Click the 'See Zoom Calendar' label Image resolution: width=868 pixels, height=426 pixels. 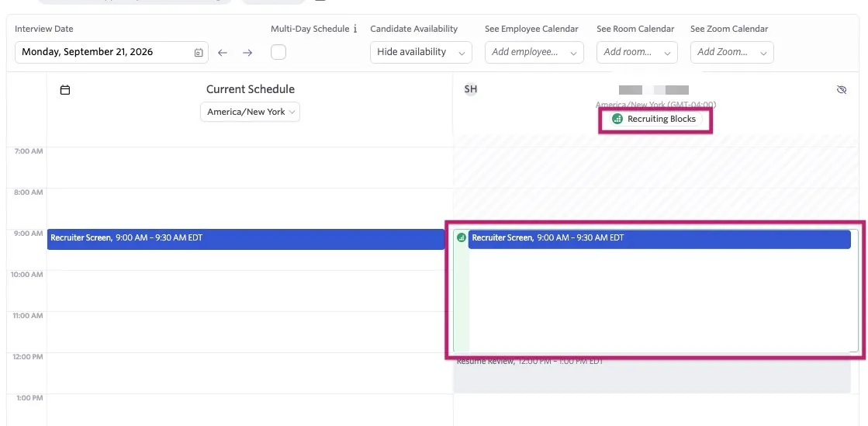click(729, 29)
